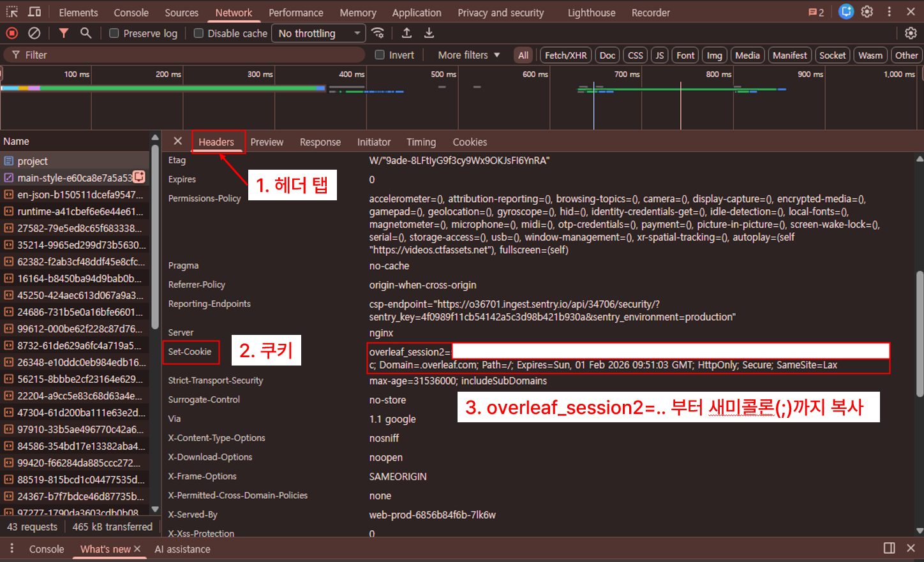Check the Disable cache option
The image size is (924, 562).
pos(198,33)
